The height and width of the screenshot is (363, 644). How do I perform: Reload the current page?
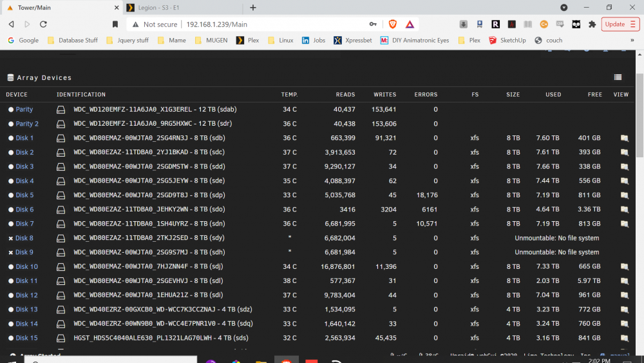[x=43, y=25]
